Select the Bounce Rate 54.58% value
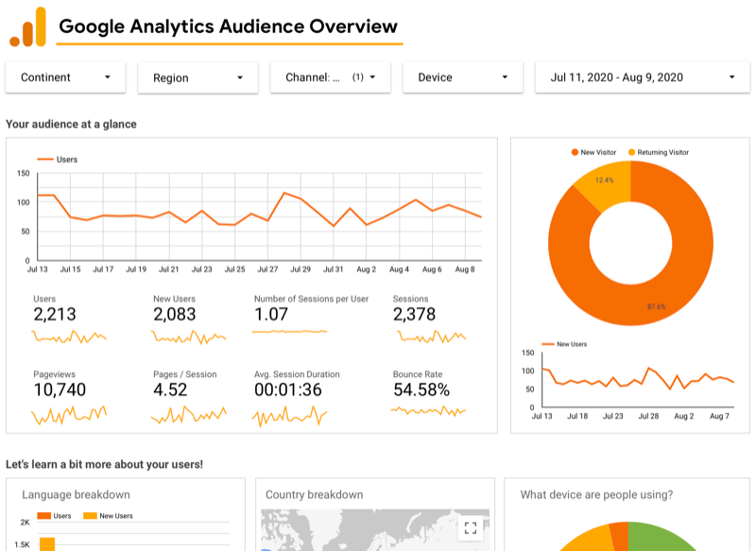Viewport: 756px width, 551px height. point(421,389)
